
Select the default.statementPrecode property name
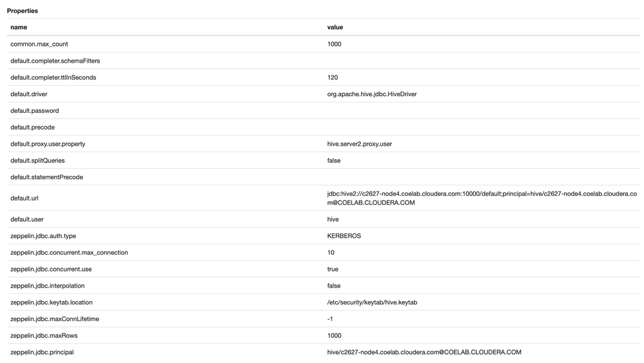pos(46,177)
